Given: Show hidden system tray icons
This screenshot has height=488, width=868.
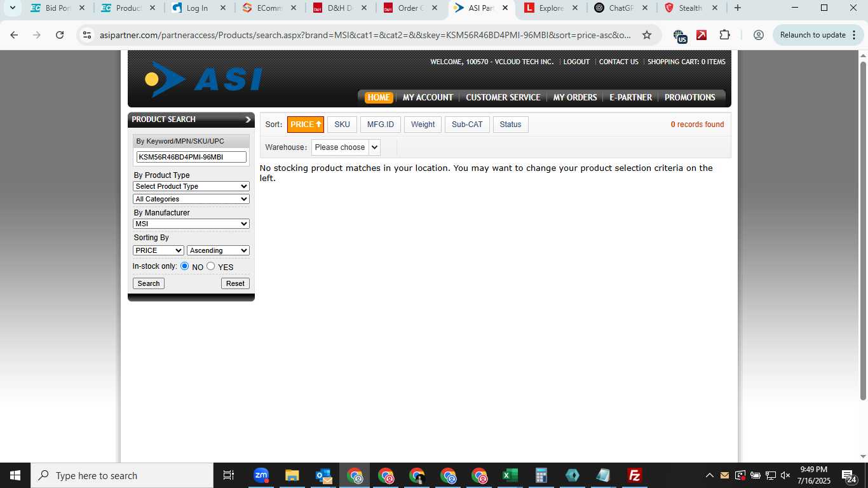Looking at the screenshot, I should (709, 475).
